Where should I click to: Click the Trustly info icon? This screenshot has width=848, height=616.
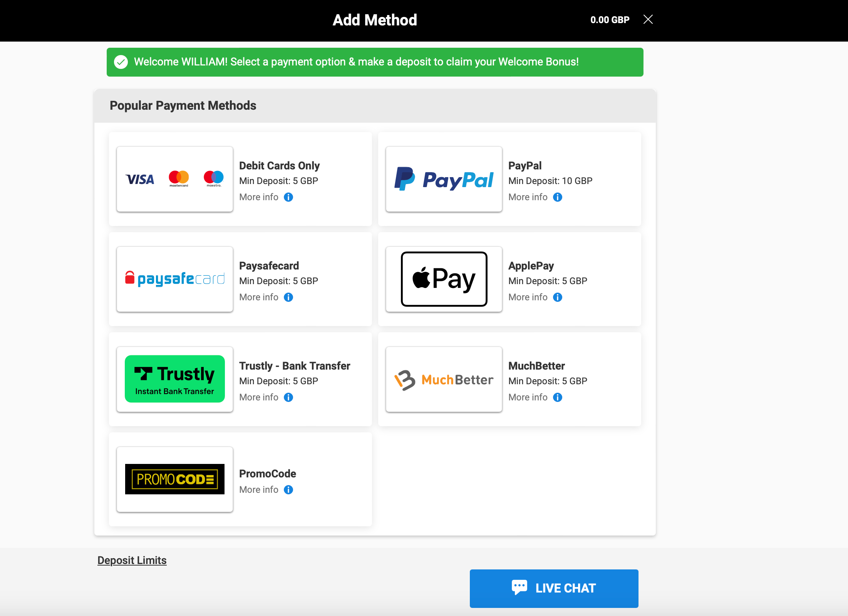[x=288, y=397]
